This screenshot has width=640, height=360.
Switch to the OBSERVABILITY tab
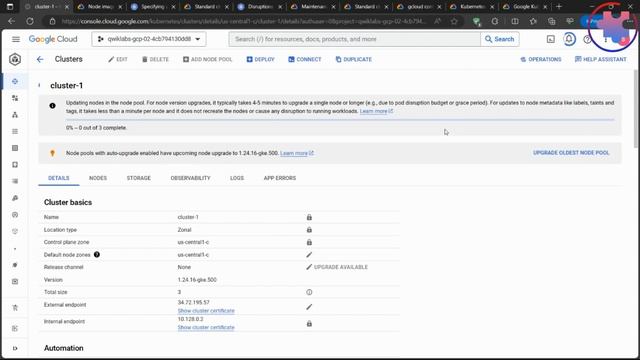coord(191,178)
